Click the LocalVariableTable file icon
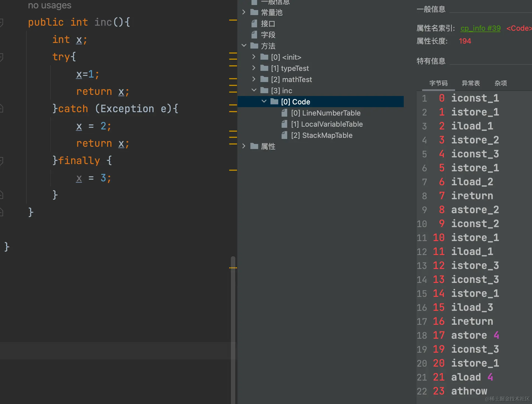This screenshot has height=404, width=532. [x=284, y=124]
